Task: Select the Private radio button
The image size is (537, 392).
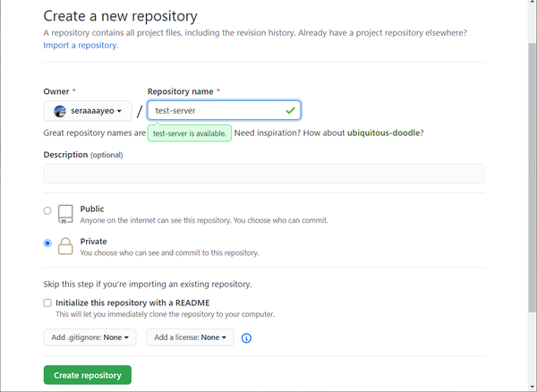Action: point(47,243)
